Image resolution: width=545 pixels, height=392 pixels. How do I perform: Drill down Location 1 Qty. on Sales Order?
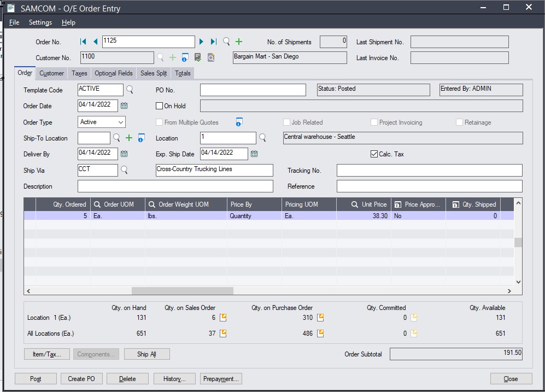223,317
